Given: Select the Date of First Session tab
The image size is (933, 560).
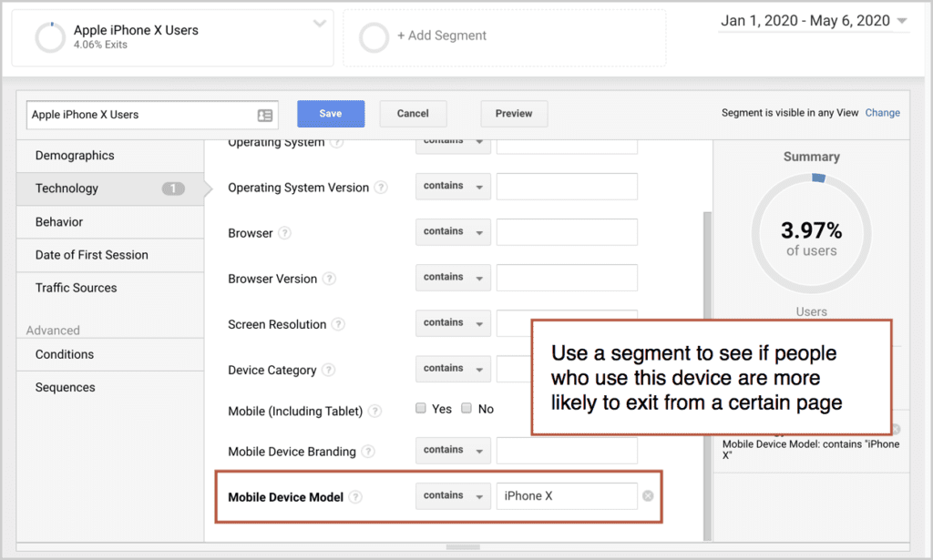Looking at the screenshot, I should [110, 255].
